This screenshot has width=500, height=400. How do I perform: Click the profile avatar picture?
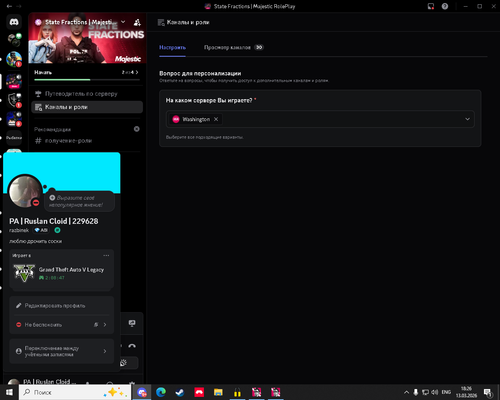(x=24, y=191)
